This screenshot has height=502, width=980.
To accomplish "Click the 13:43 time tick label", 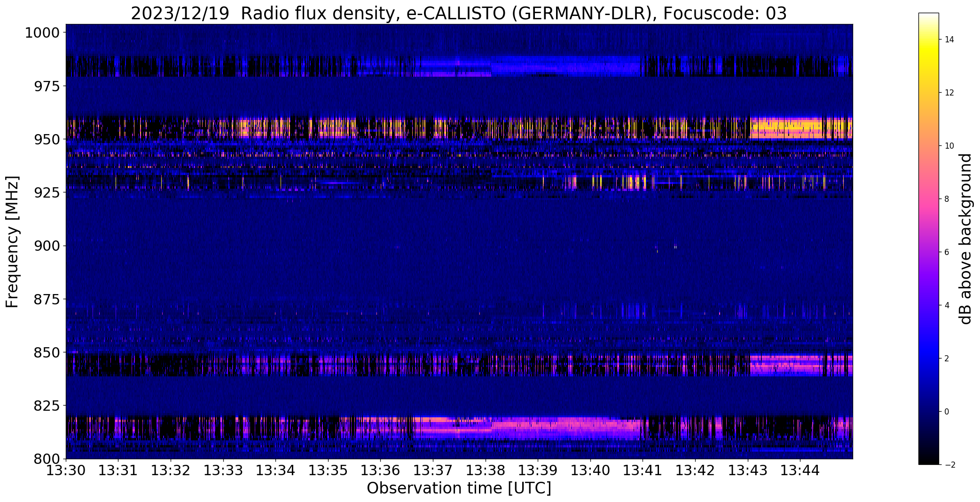I will point(748,470).
